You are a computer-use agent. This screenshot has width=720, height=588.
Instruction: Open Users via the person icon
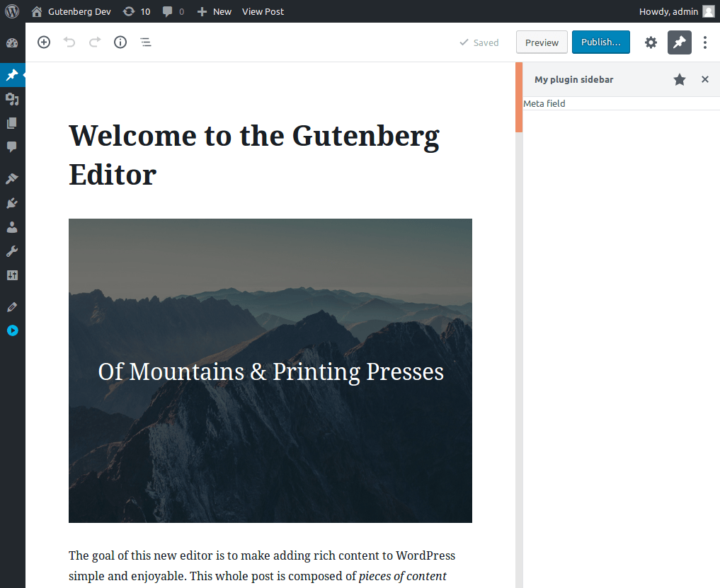click(12, 226)
